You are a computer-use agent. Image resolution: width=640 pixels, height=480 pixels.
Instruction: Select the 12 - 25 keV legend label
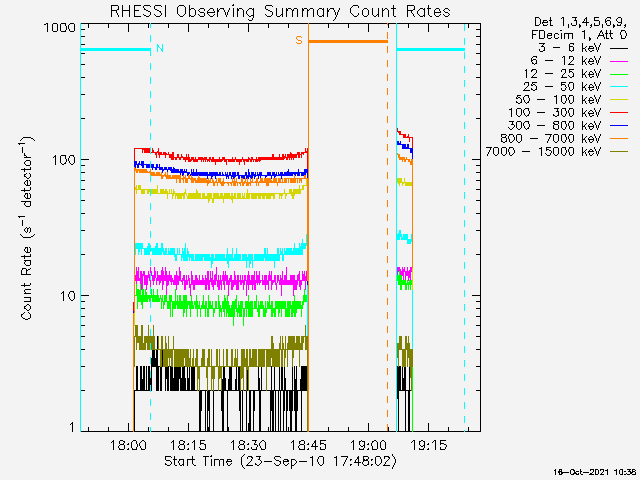click(x=562, y=74)
